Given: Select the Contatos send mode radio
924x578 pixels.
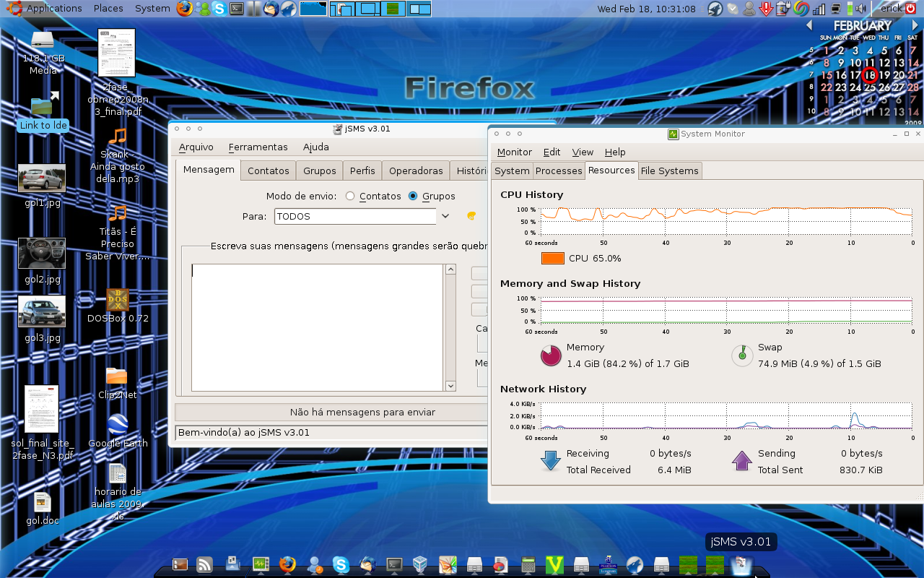Looking at the screenshot, I should pyautogui.click(x=350, y=196).
